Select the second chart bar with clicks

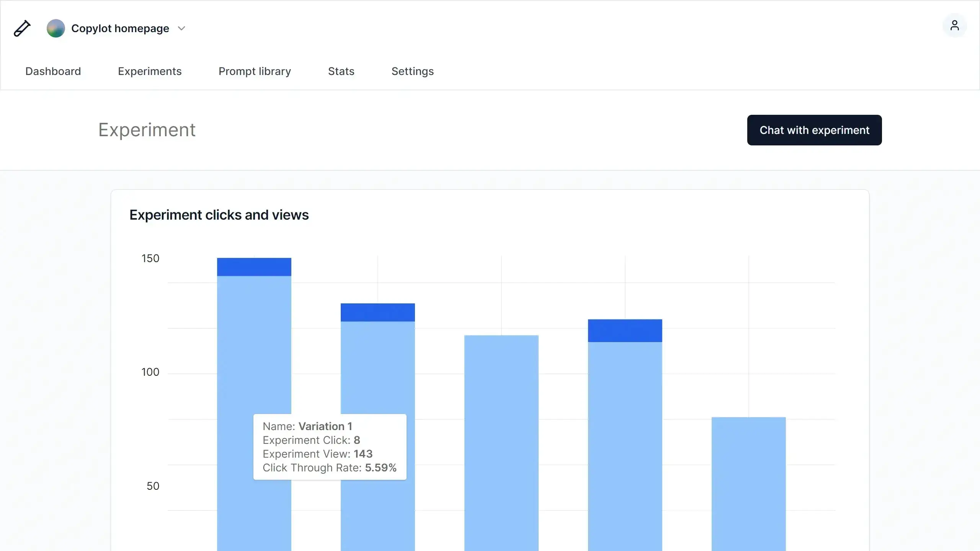pyautogui.click(x=377, y=383)
